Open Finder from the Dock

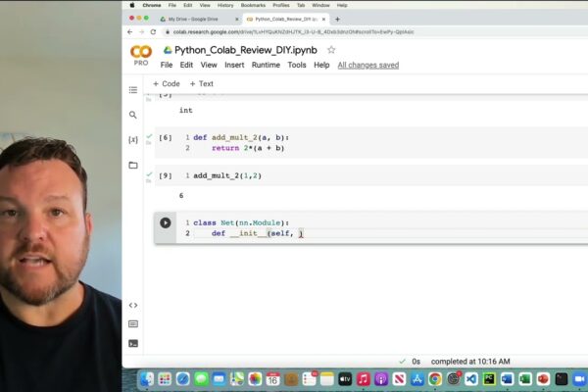coord(147,379)
